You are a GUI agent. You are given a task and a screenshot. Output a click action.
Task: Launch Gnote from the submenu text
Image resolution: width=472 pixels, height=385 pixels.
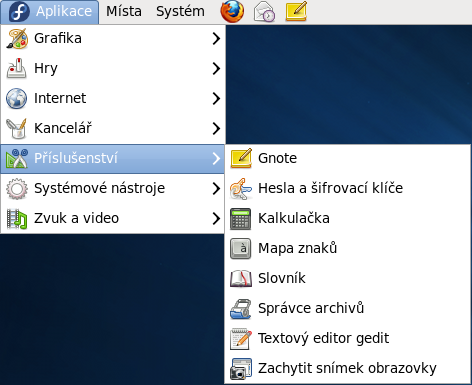point(277,158)
